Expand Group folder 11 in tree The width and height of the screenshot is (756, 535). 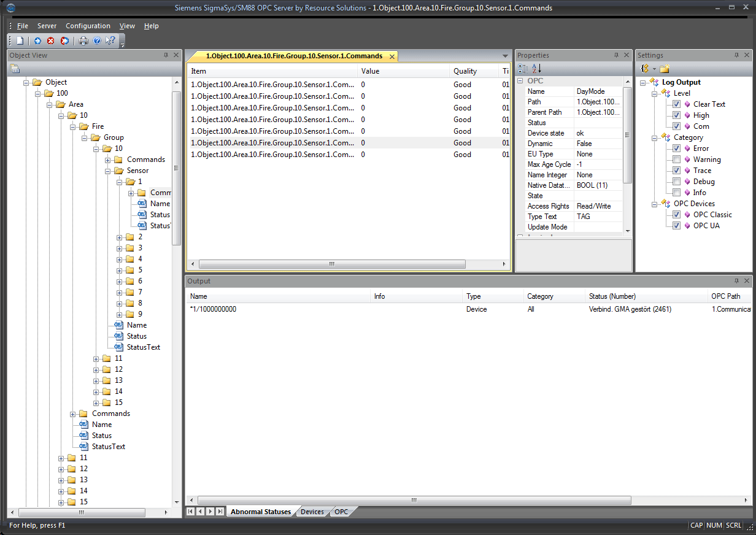[x=96, y=358]
